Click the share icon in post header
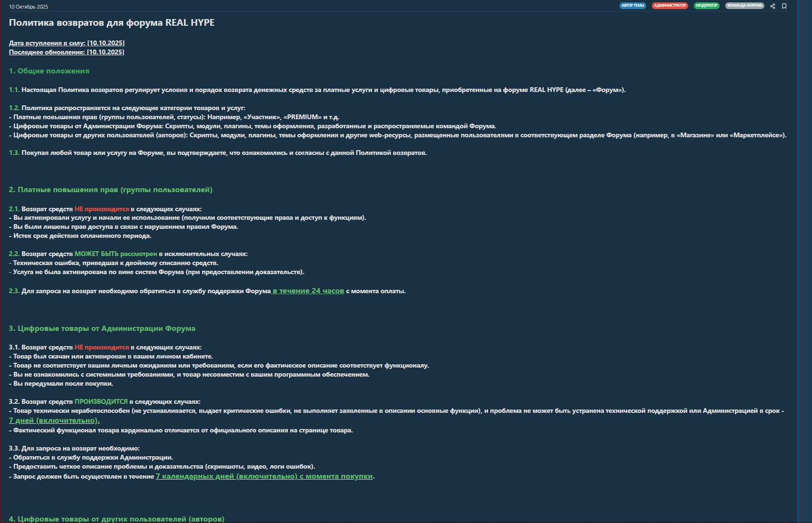The width and height of the screenshot is (812, 523). (772, 6)
